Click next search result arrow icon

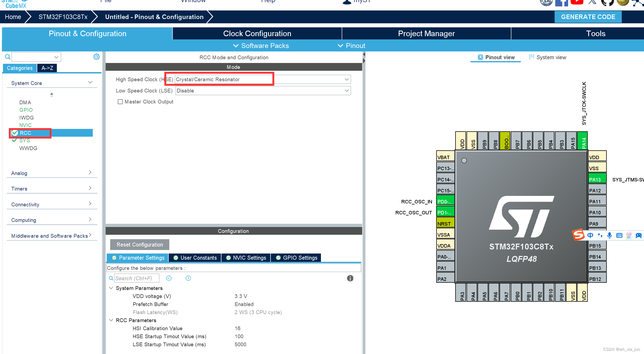188,278
